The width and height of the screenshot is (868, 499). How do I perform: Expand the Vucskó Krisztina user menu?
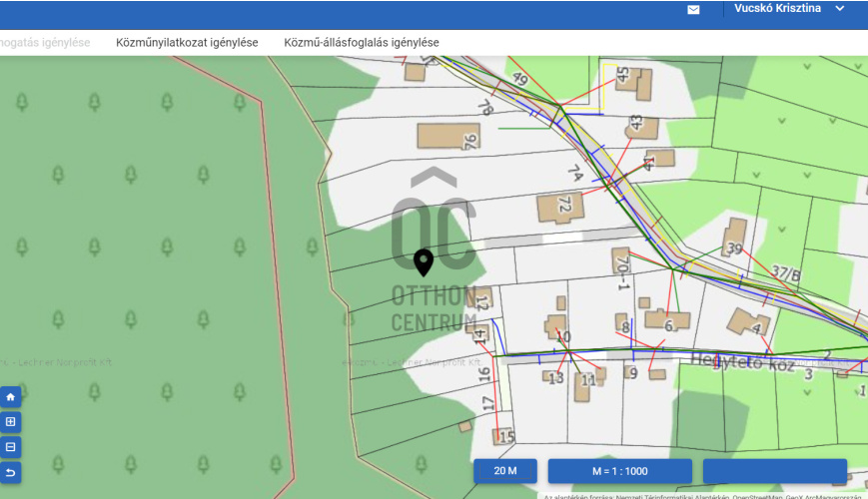point(840,8)
